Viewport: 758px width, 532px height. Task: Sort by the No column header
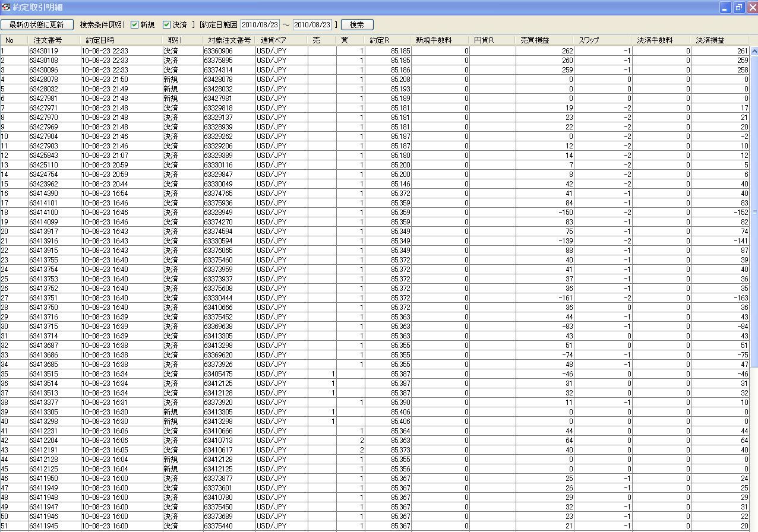click(x=14, y=40)
